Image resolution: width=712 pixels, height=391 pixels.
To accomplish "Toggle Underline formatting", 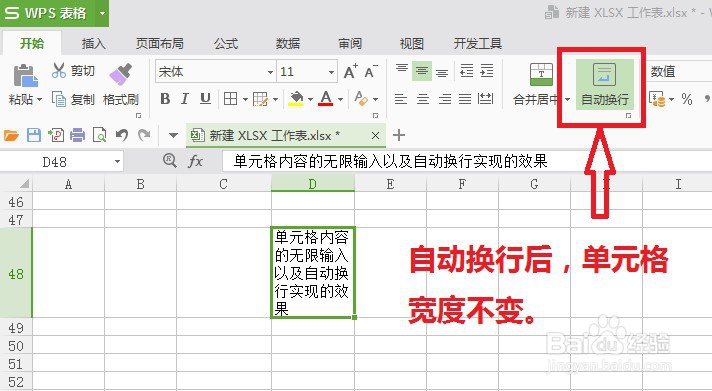I will point(205,99).
